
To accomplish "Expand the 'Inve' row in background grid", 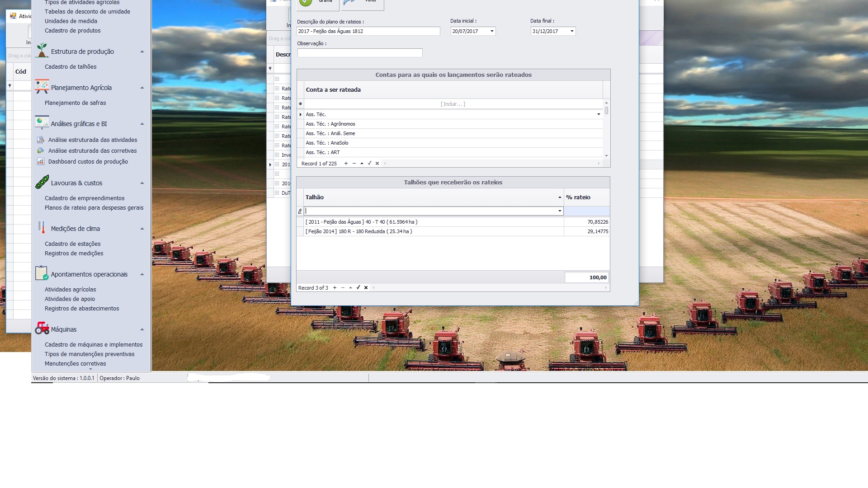I will (277, 155).
